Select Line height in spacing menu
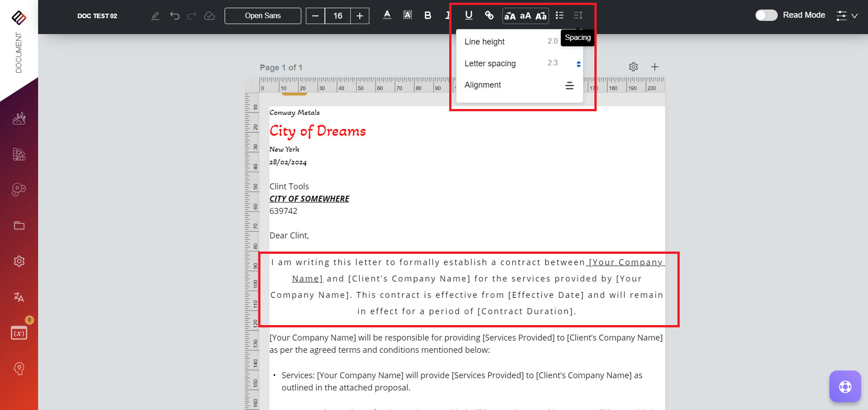 [485, 42]
